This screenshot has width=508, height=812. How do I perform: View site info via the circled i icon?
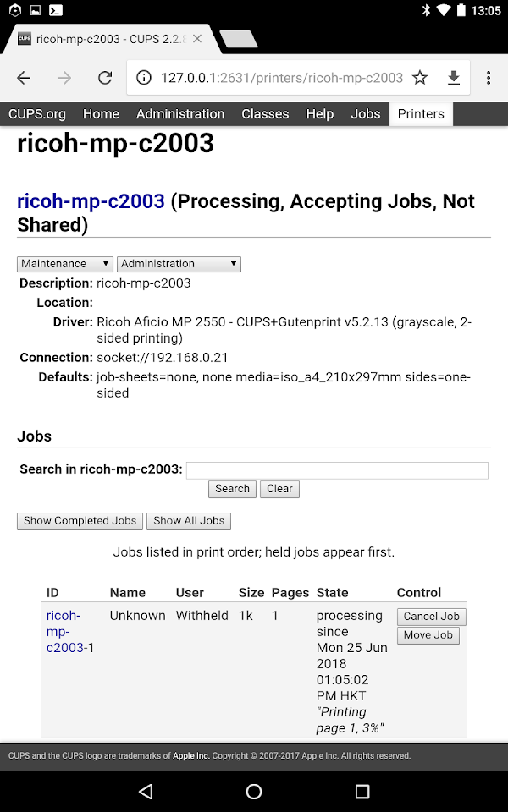point(144,78)
